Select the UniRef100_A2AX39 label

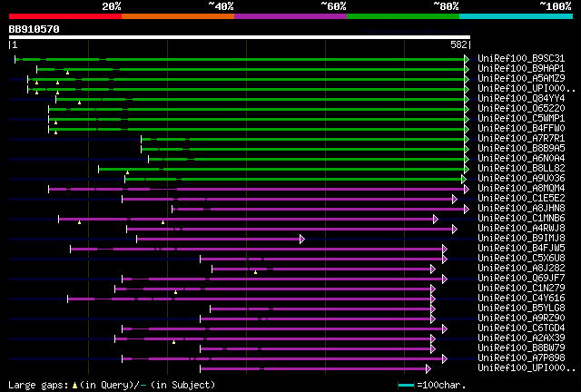pyautogui.click(x=521, y=338)
